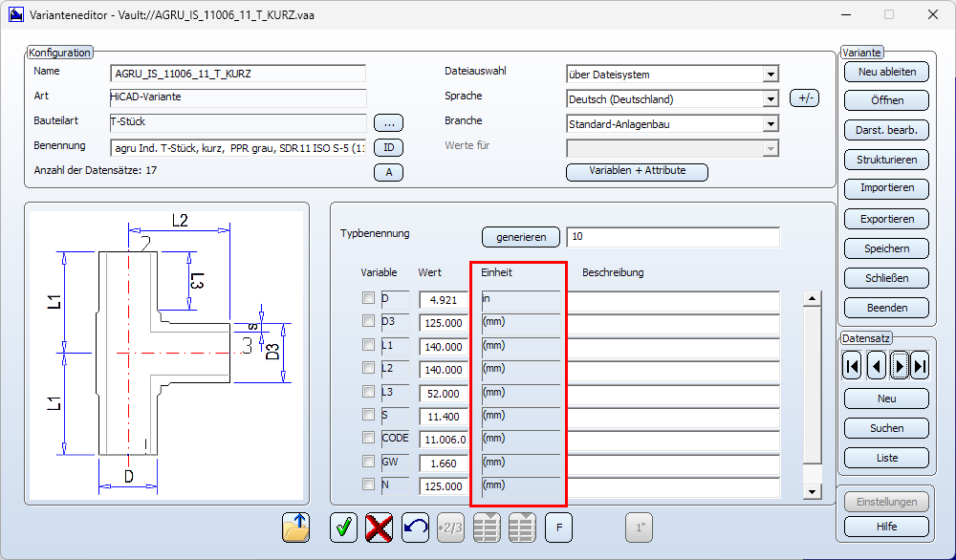Open the Liste of data records

point(886,458)
